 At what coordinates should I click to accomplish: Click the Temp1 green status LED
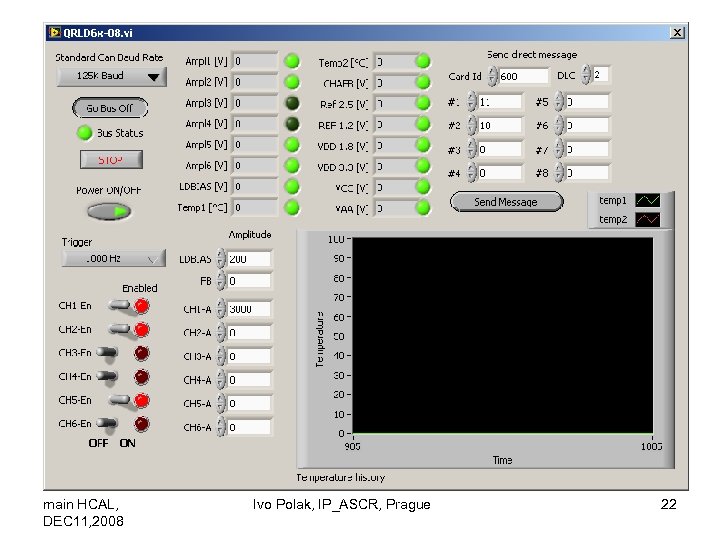(x=292, y=208)
